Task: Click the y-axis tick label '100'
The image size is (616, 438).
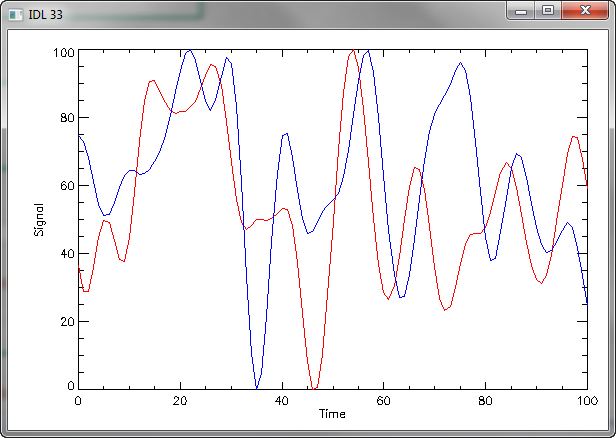Action: 62,52
